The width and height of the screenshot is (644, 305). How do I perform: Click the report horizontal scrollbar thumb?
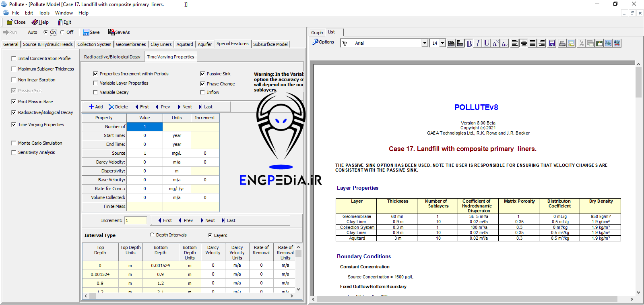467,299
